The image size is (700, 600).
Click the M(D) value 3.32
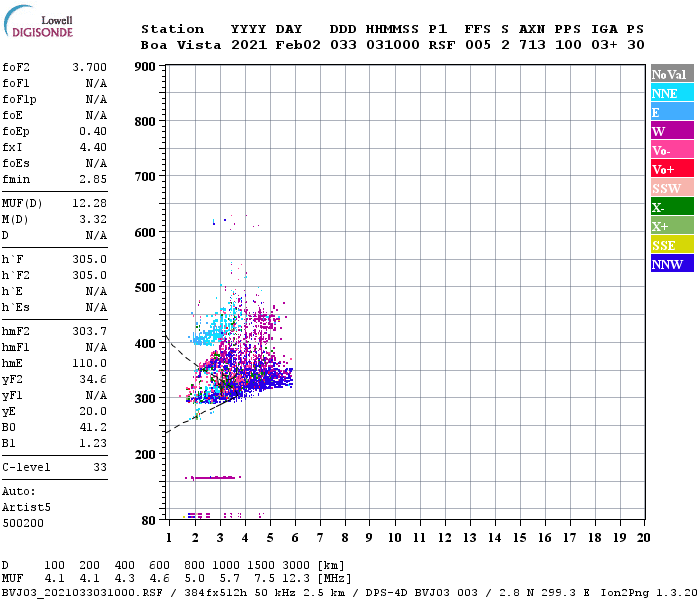point(93,219)
